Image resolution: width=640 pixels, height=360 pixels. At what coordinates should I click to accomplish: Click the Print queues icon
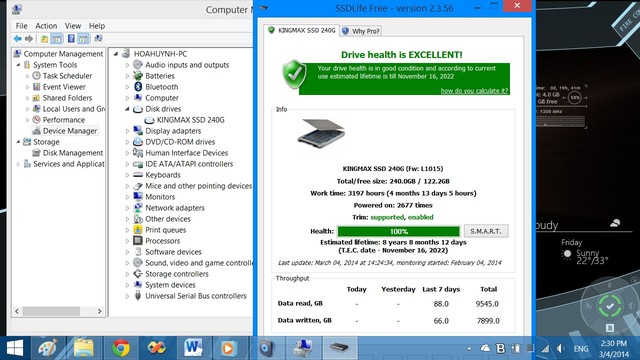(x=138, y=230)
